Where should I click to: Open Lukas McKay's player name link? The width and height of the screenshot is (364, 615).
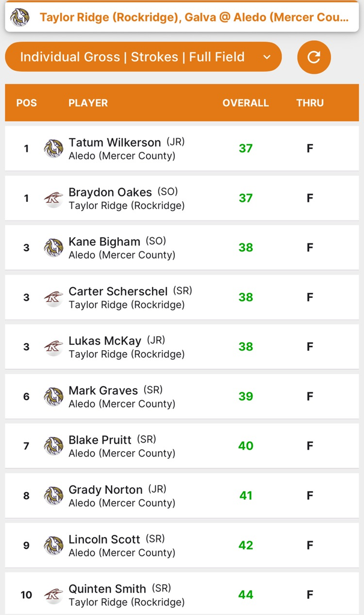point(105,341)
